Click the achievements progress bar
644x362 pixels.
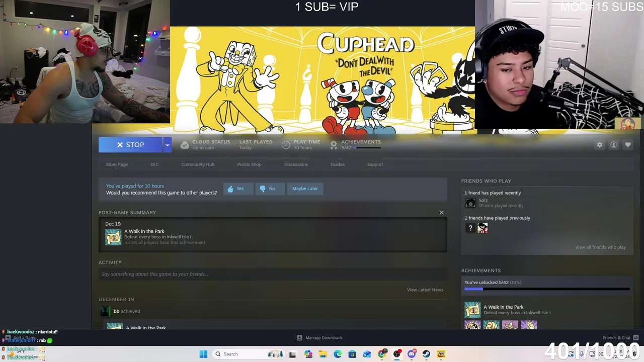pos(547,289)
